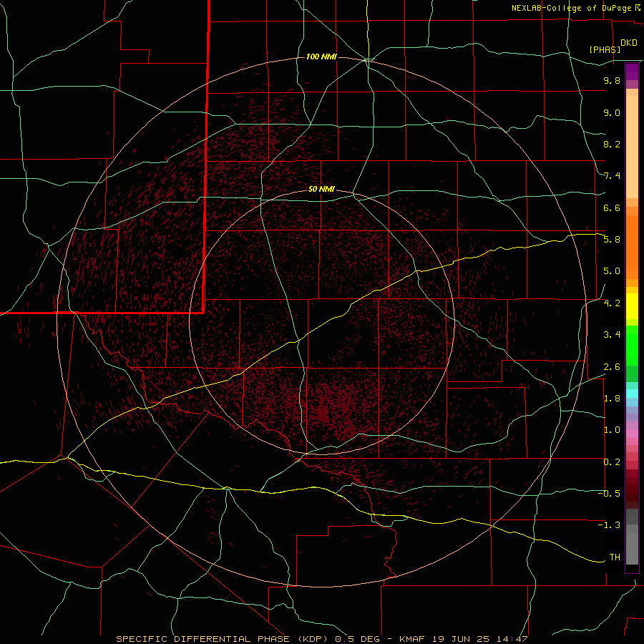Pick the yellow band on the color scale

click(x=632, y=306)
